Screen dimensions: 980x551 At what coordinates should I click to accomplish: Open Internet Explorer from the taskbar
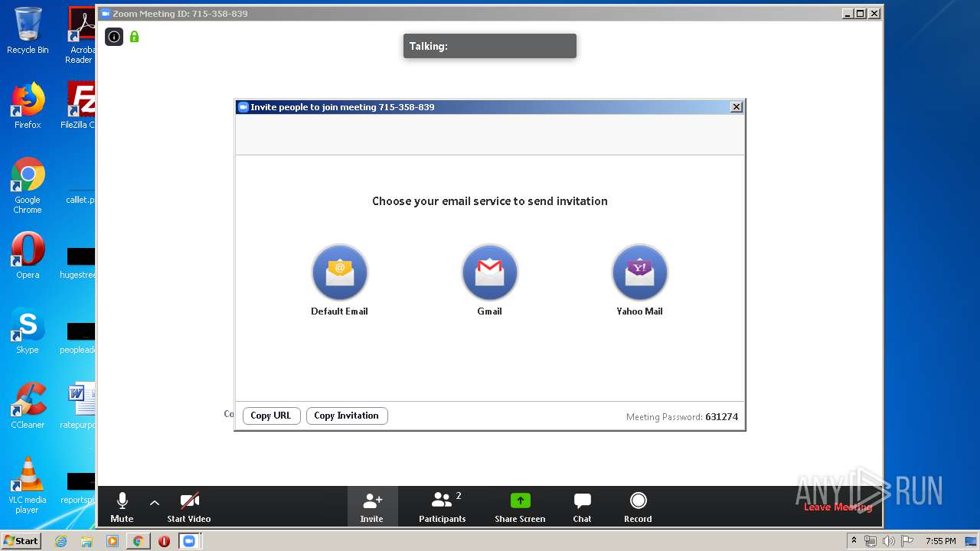(60, 541)
